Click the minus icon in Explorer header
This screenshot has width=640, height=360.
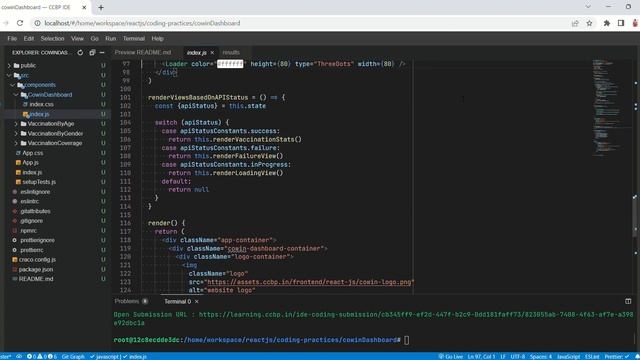click(x=102, y=53)
